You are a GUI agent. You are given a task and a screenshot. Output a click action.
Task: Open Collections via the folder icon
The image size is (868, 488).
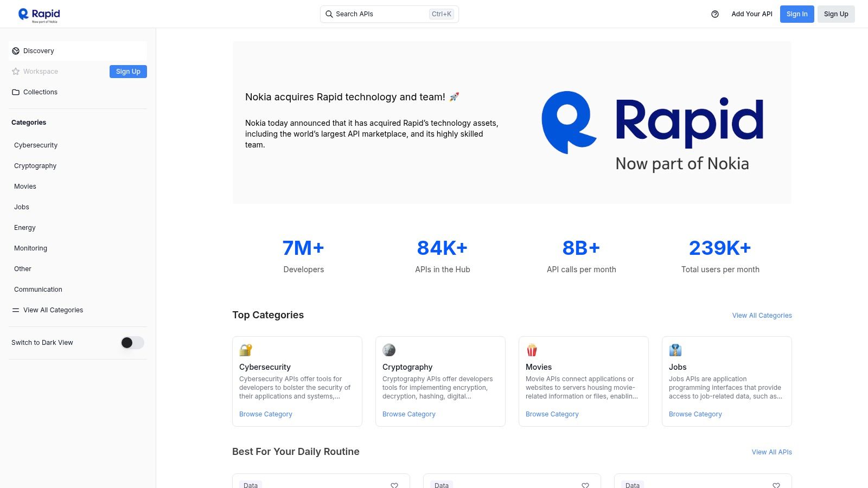(16, 92)
